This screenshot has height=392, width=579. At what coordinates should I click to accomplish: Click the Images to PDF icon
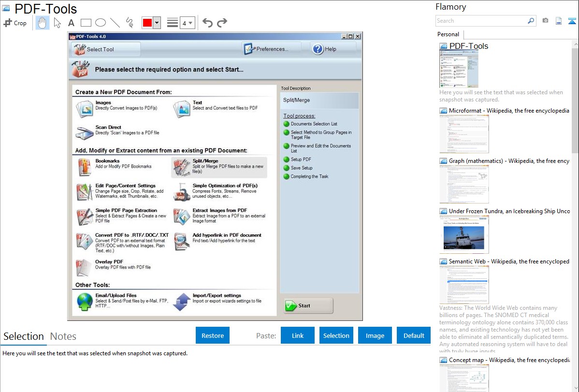85,109
